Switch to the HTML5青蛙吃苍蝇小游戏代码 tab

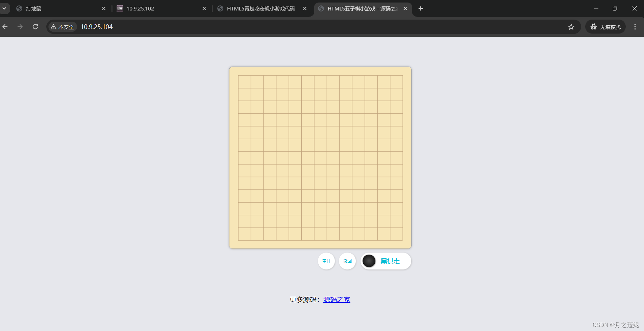[x=262, y=8]
